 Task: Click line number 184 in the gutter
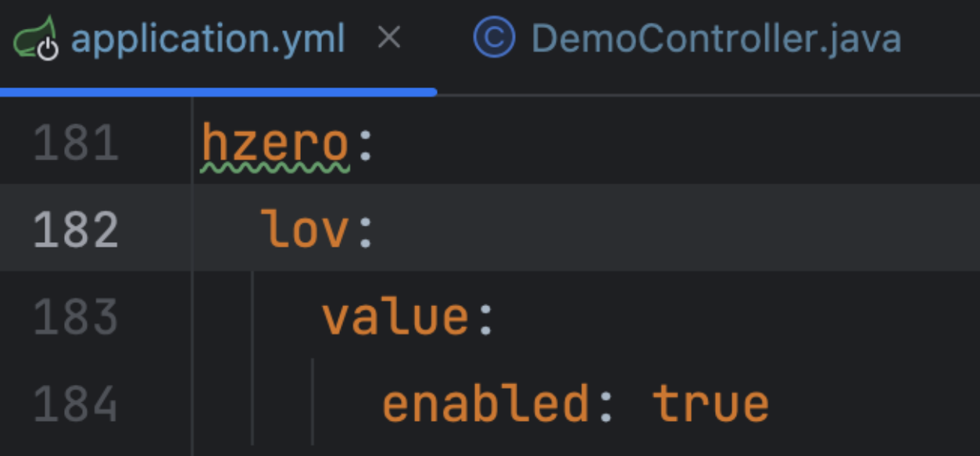pos(76,404)
